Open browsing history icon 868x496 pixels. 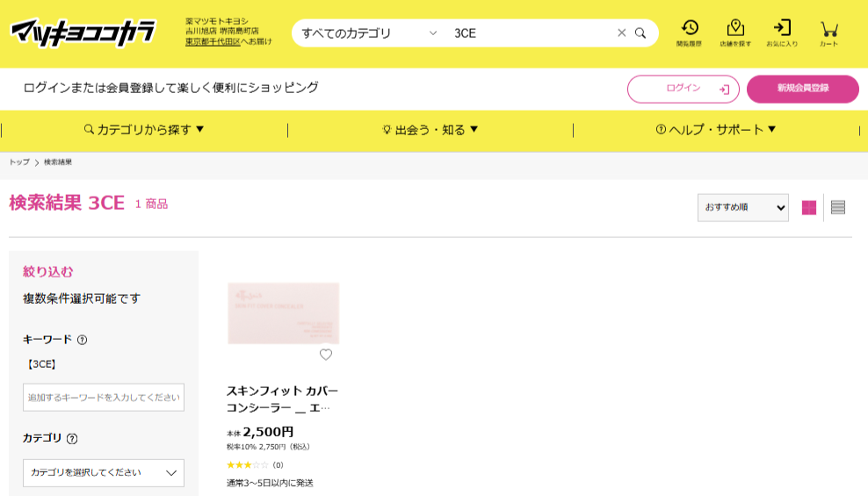coord(689,33)
